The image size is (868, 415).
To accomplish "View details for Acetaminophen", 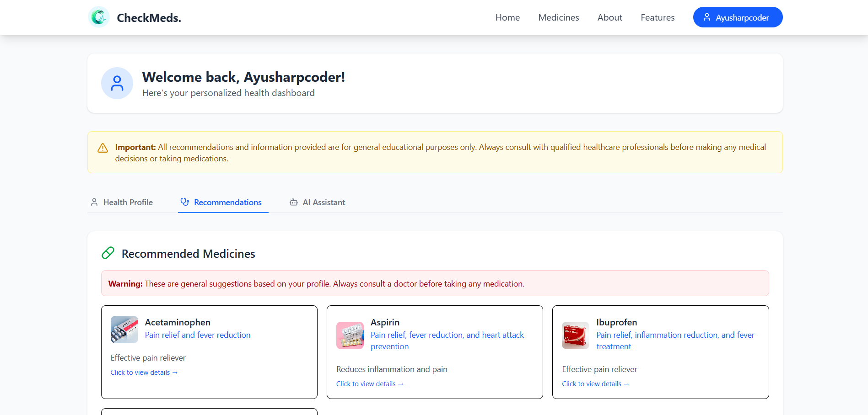I will 144,372.
